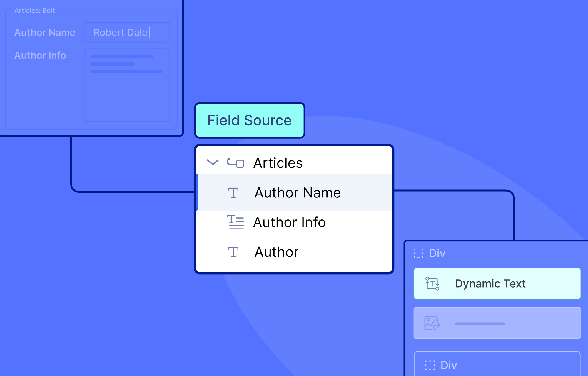The width and height of the screenshot is (588, 376).
Task: Click the dynamic image element icon
Action: (432, 323)
